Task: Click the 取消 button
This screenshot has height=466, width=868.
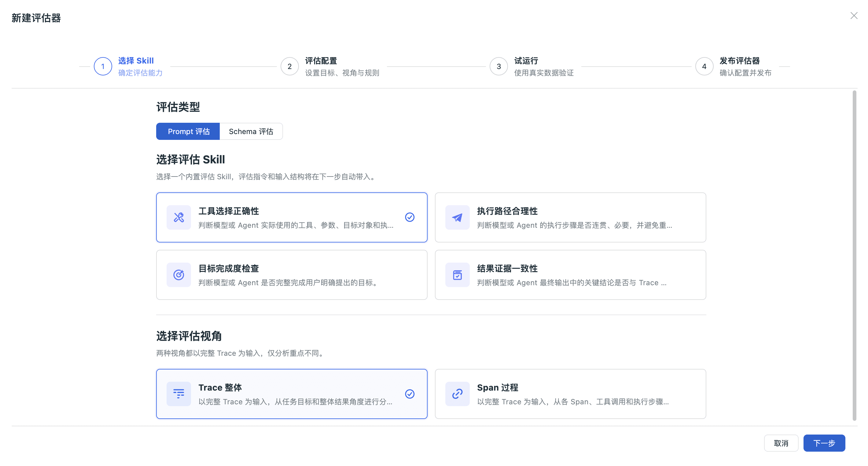Action: [781, 443]
